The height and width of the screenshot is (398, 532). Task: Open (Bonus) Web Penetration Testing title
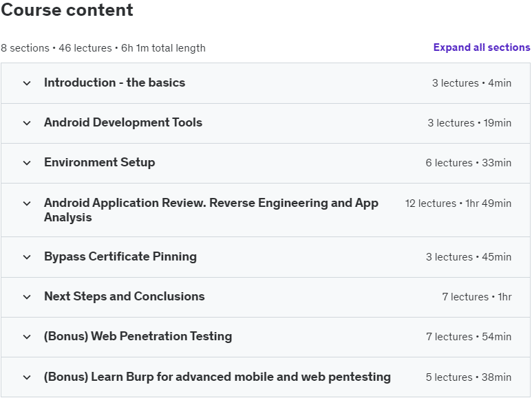pos(138,336)
